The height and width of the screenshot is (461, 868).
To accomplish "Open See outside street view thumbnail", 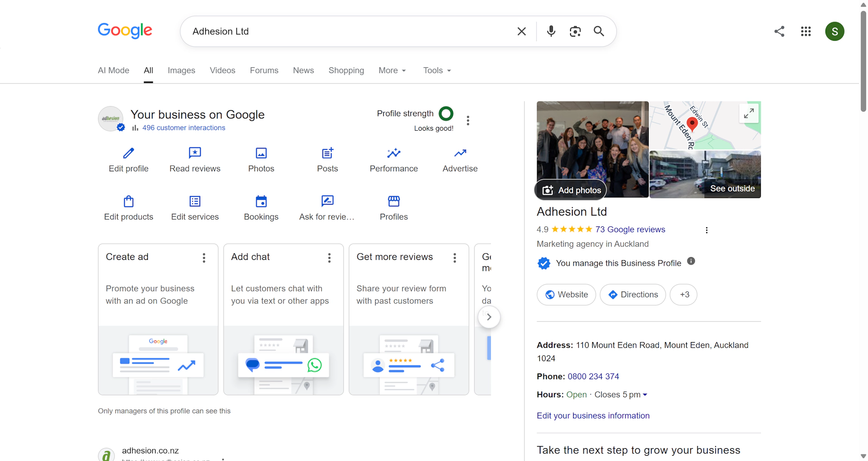I will (705, 174).
